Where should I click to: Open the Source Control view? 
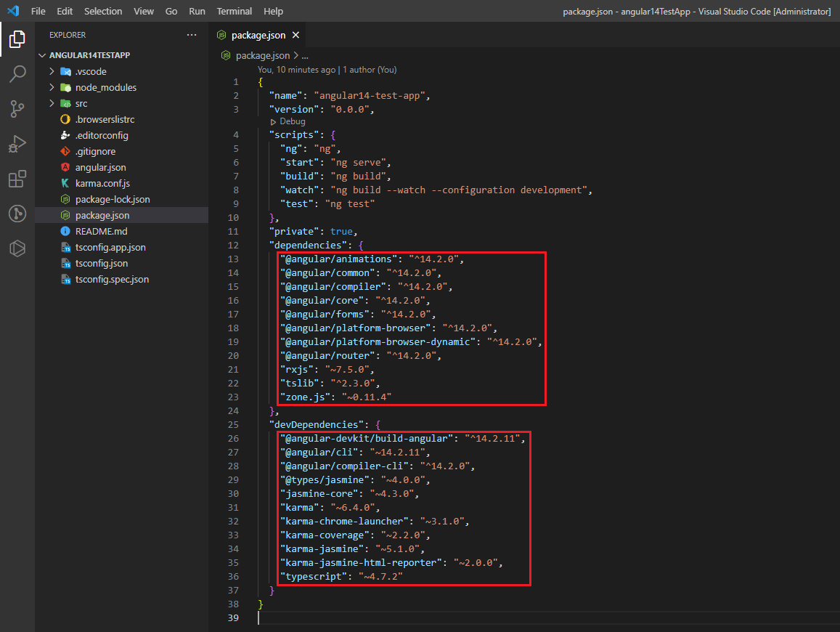(17, 109)
